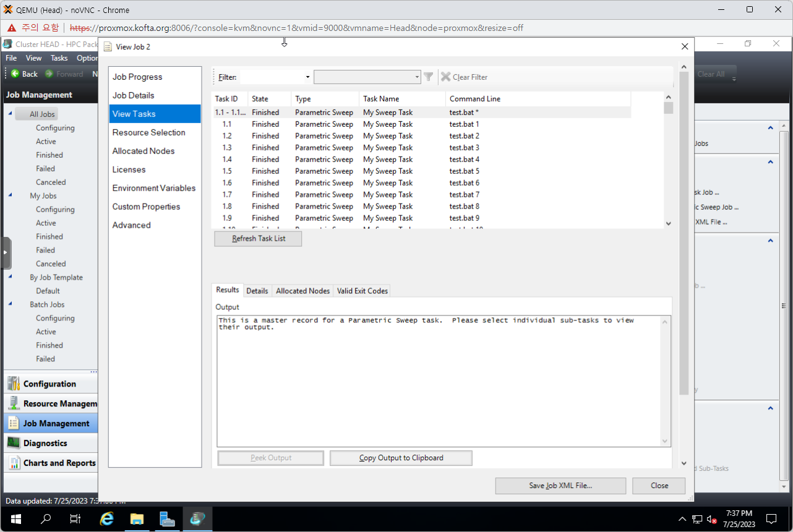Screen dimensions: 793x532
Task: Open File Explorer from the taskbar
Action: click(x=137, y=518)
